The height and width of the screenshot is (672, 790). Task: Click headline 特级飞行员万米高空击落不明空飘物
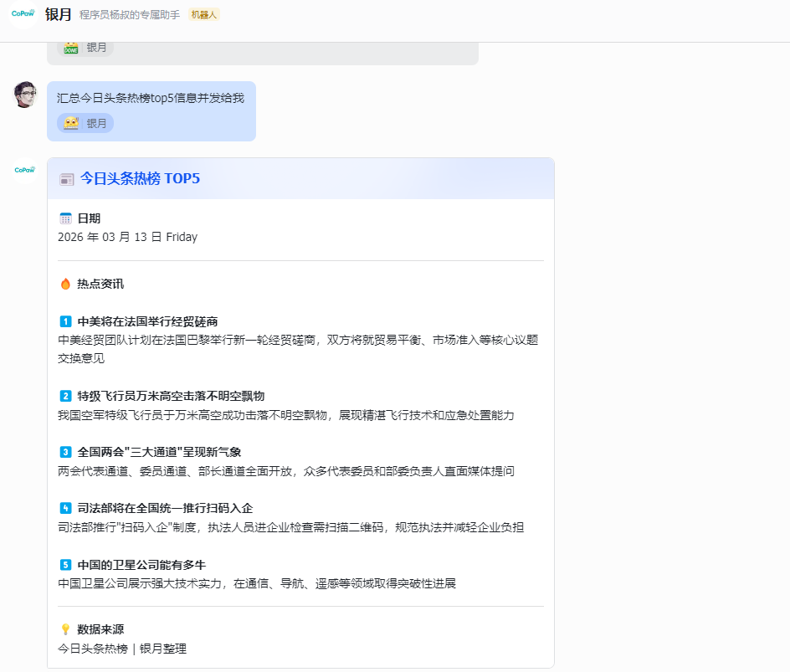tap(171, 396)
